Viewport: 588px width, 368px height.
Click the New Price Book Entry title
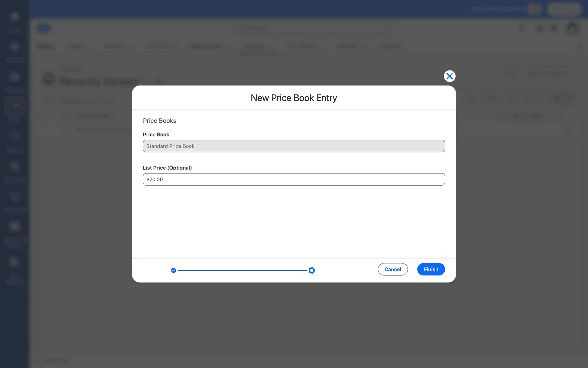coord(294,98)
